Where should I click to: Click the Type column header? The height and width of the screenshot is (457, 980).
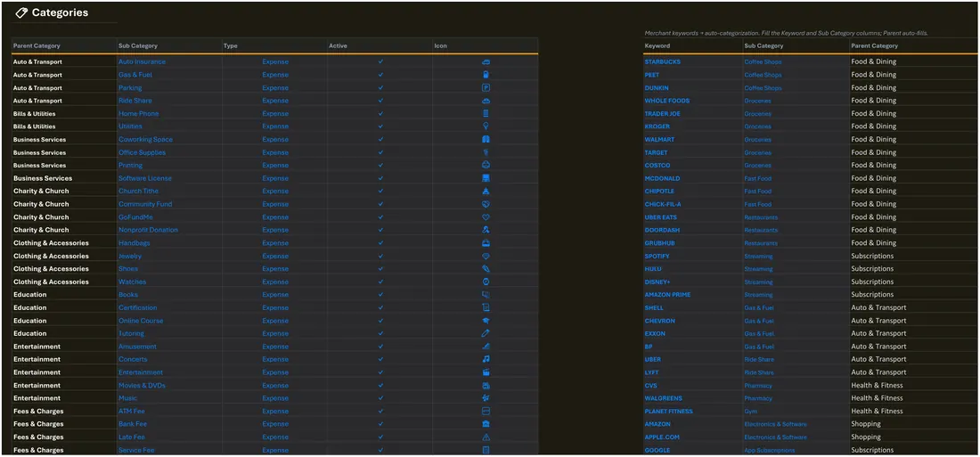click(231, 45)
